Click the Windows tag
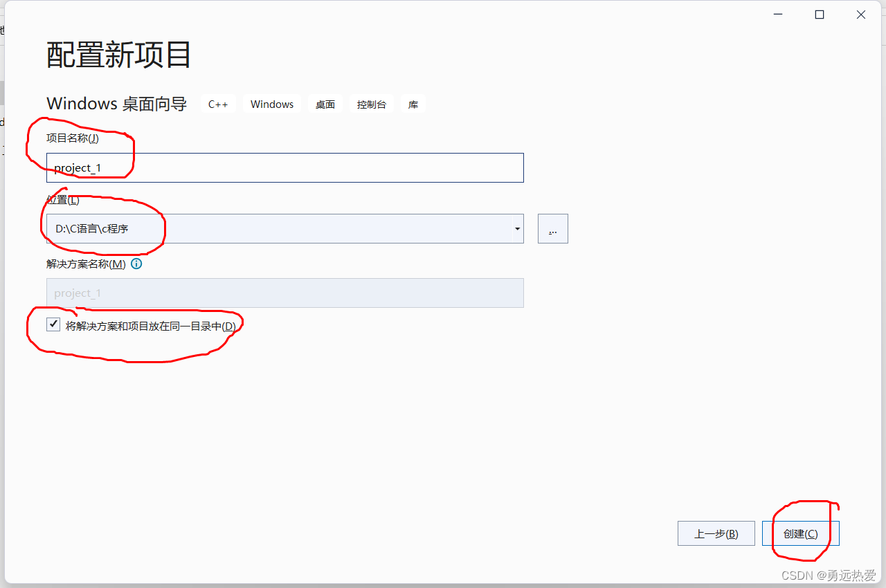886x588 pixels. [x=272, y=104]
